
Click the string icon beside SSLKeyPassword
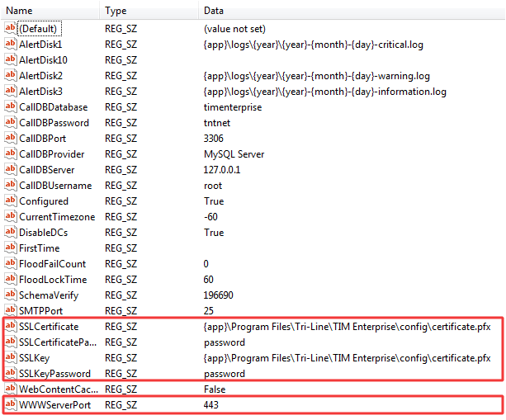point(11,374)
